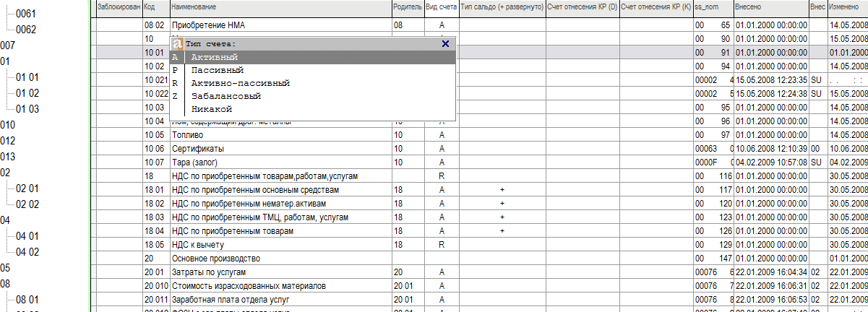Click row 'Приобретение НМА'

click(280, 25)
